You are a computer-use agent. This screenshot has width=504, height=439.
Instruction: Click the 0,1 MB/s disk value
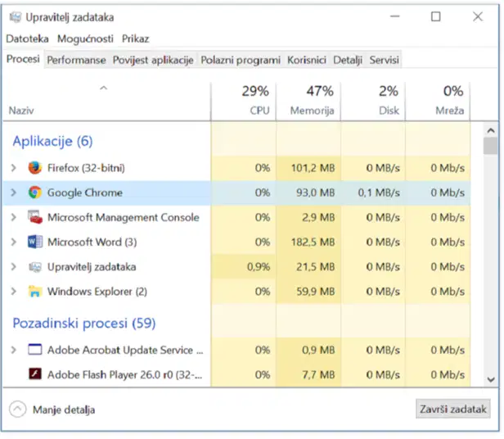click(x=379, y=192)
